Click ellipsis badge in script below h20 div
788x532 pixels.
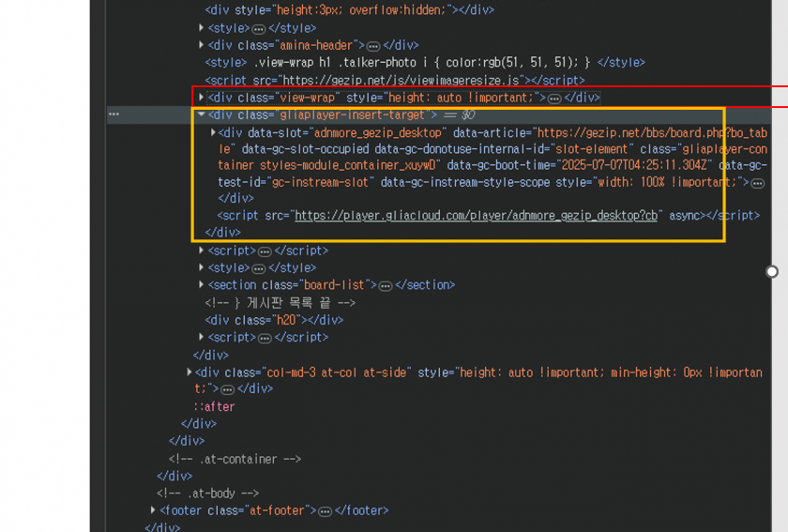coord(265,338)
